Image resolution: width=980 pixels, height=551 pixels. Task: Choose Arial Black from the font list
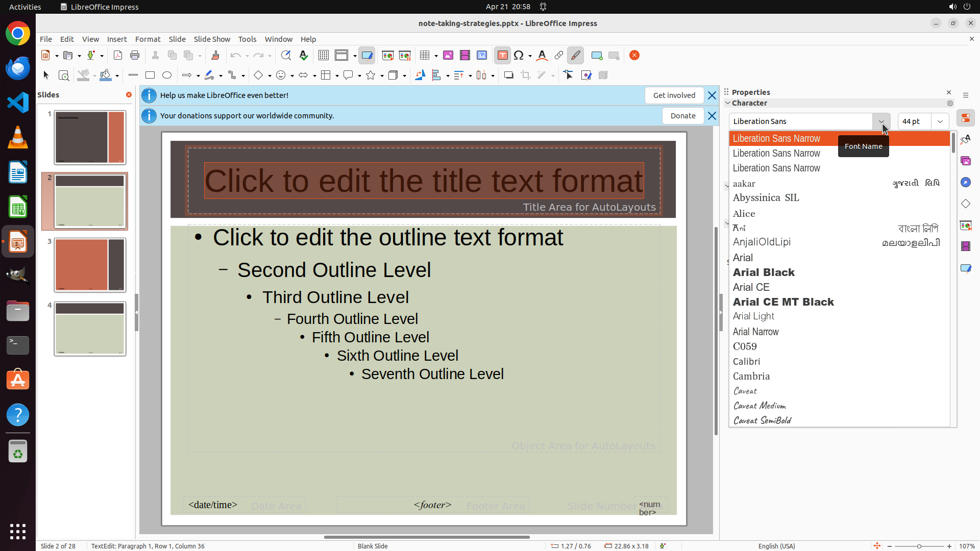coord(764,272)
